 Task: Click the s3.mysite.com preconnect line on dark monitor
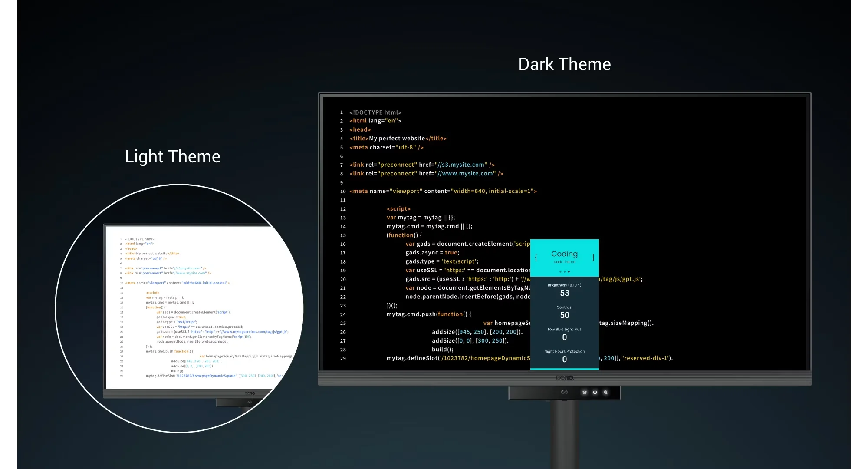(422, 165)
